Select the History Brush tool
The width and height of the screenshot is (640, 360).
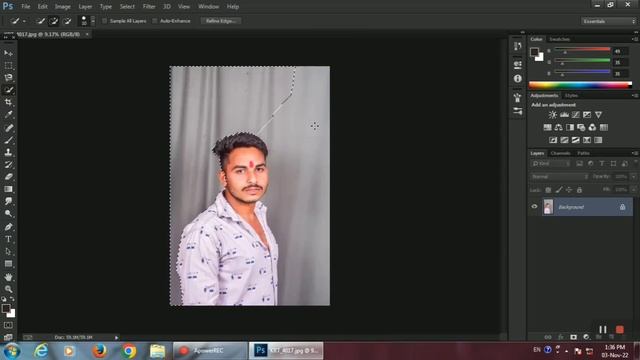(8, 164)
